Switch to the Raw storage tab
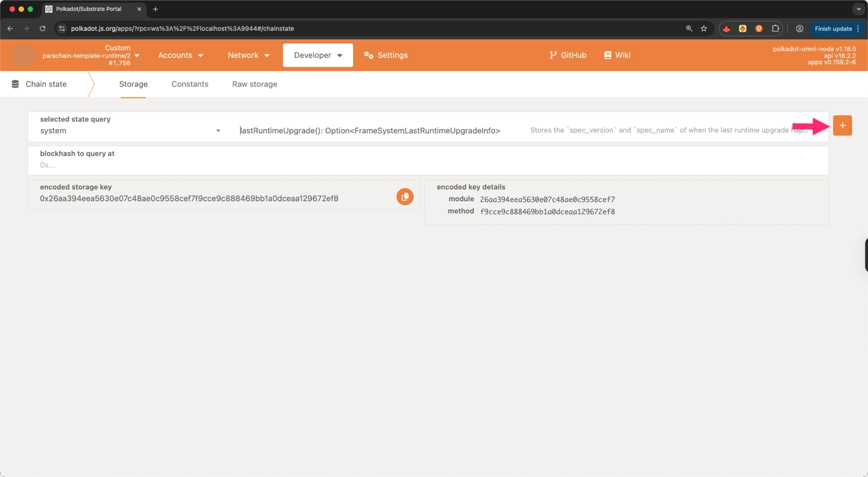Image resolution: width=868 pixels, height=477 pixels. click(x=255, y=84)
